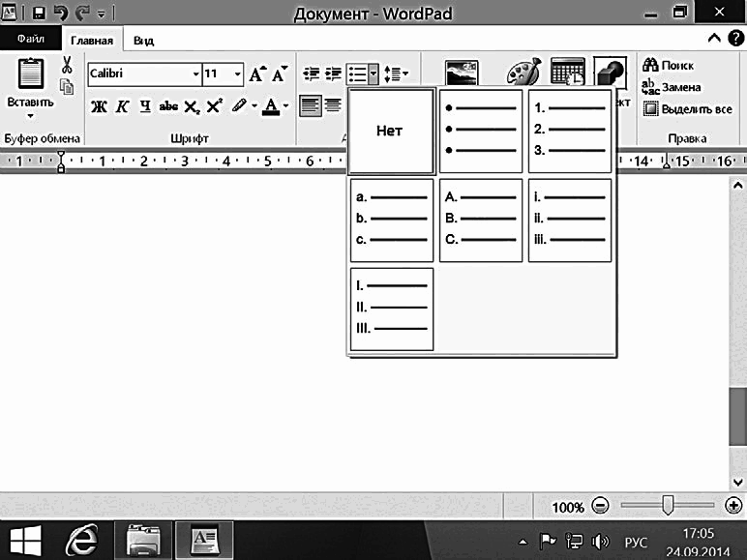Choose the I. II. III. uppercase roman list
Screen dimensions: 747x560
click(392, 309)
